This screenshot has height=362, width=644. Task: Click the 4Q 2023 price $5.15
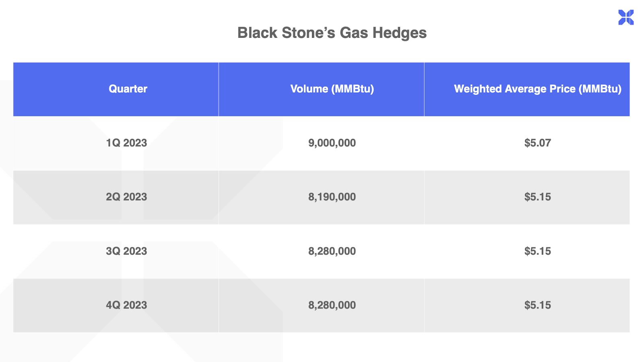(x=537, y=305)
